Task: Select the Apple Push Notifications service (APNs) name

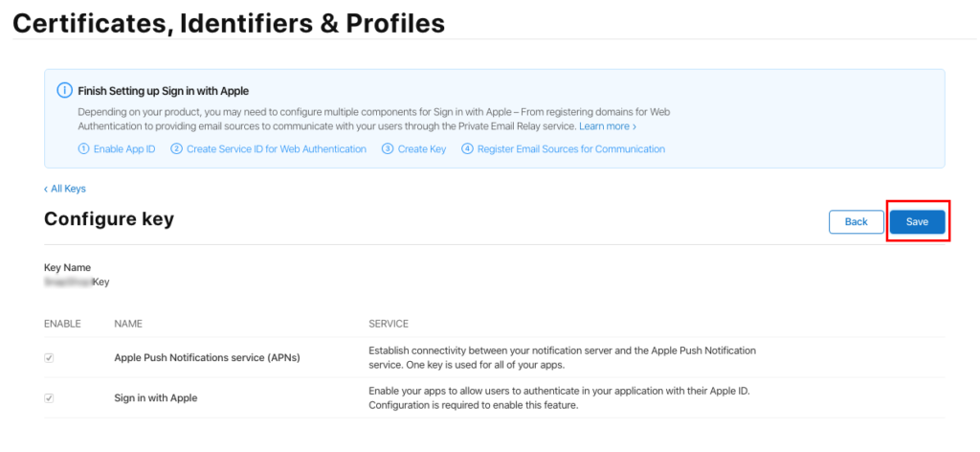Action: 207,358
